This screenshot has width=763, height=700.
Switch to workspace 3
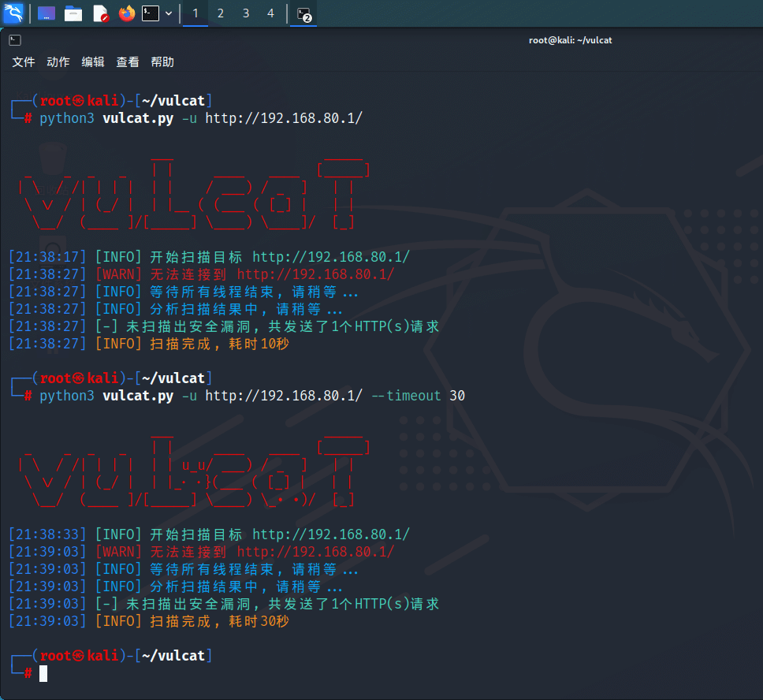[x=246, y=13]
